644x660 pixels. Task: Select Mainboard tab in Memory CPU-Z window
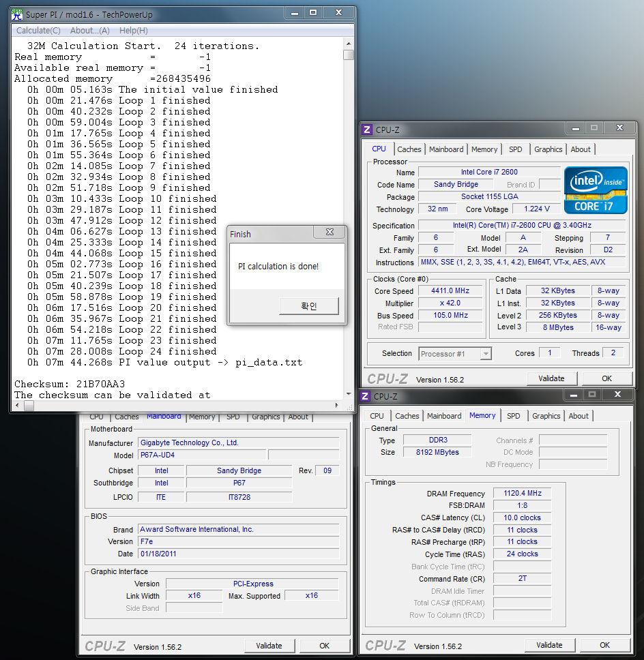pos(444,416)
